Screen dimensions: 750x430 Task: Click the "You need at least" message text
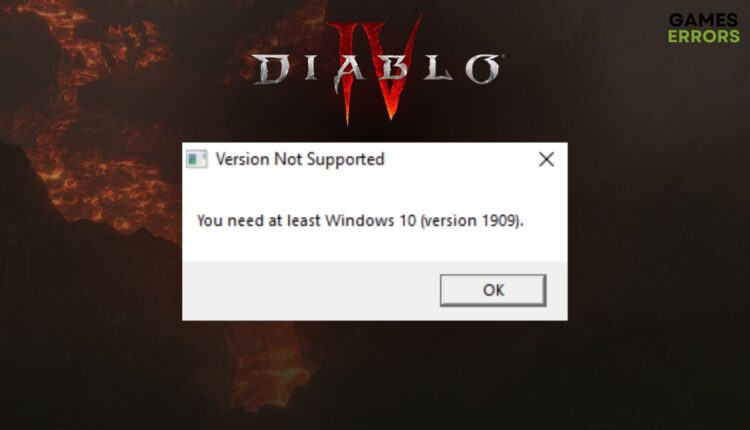[258, 221]
